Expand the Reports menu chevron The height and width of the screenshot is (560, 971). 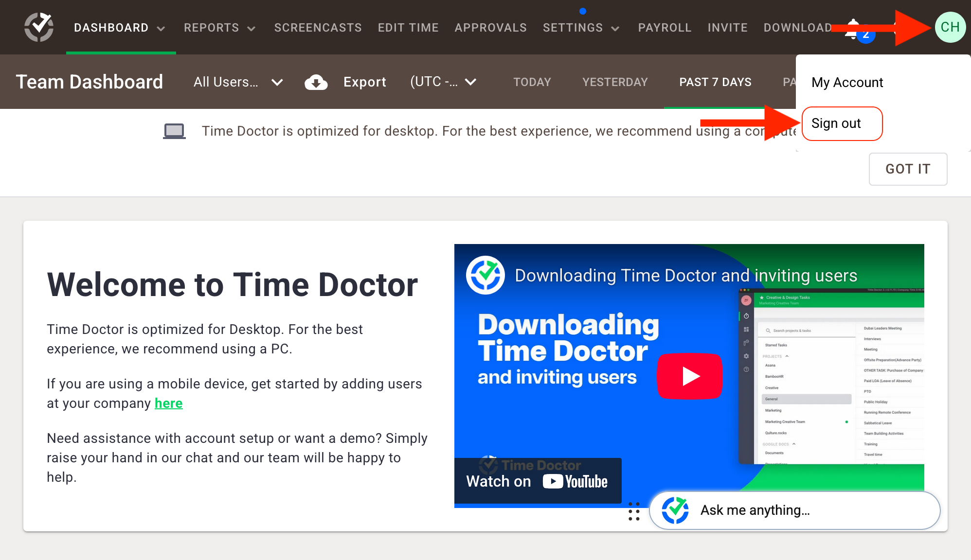(252, 28)
